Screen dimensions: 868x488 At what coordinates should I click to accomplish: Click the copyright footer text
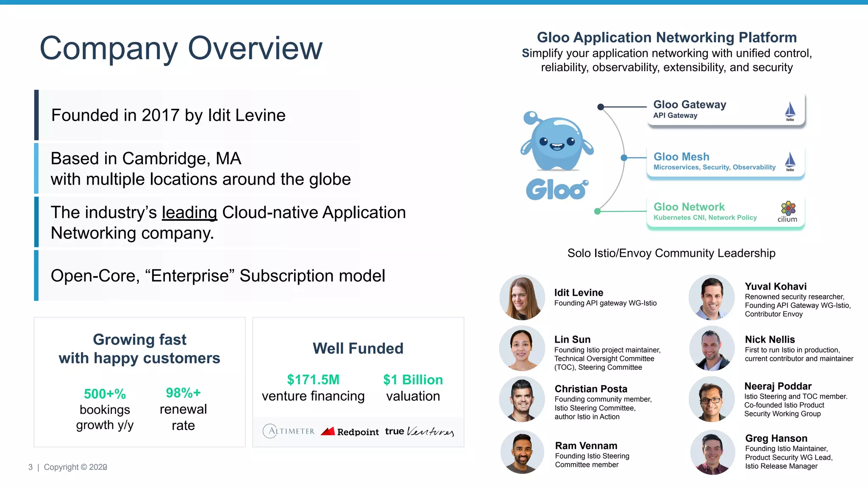tap(75, 467)
